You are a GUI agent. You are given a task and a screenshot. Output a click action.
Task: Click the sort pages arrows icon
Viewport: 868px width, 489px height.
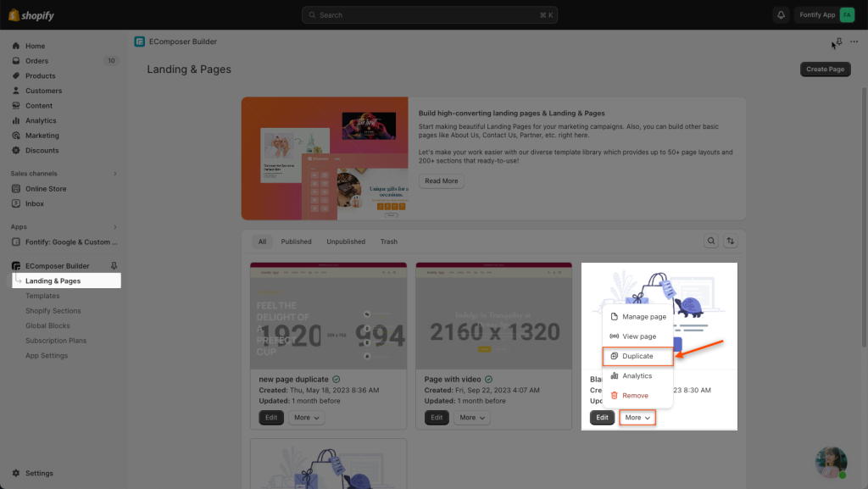coord(730,242)
